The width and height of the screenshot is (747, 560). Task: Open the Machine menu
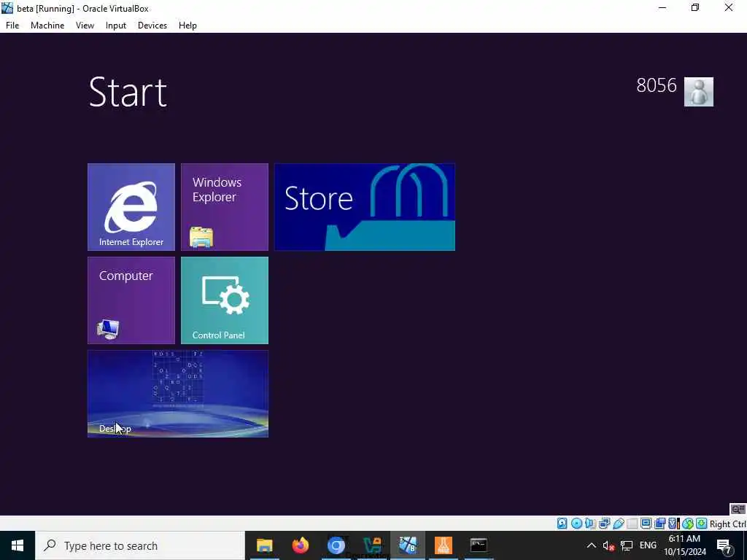pos(47,26)
